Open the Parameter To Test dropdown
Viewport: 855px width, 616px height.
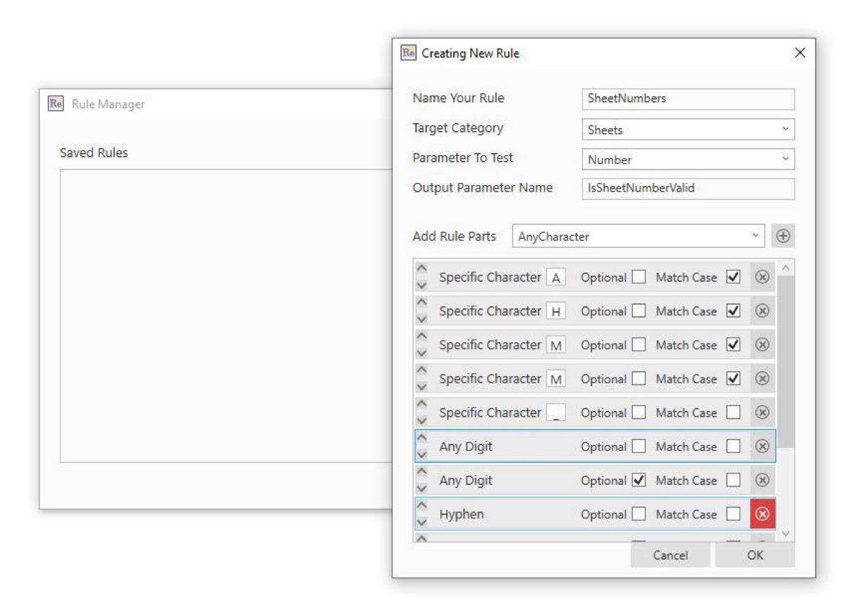pyautogui.click(x=688, y=160)
